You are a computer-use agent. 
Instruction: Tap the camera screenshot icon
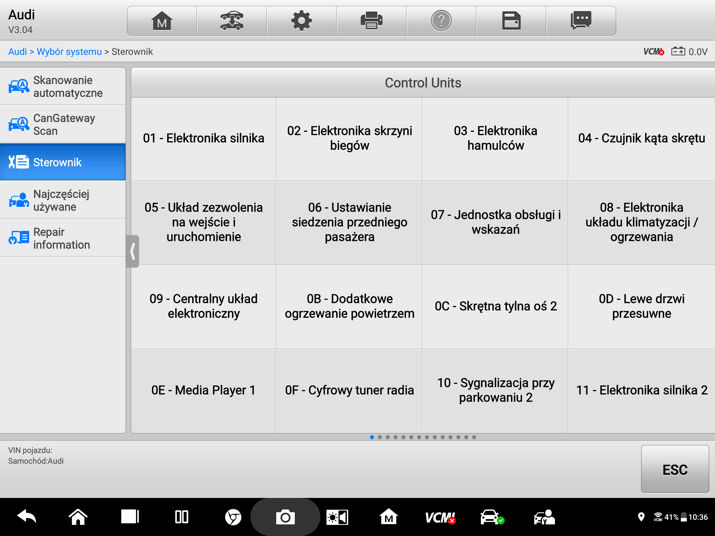(x=285, y=517)
